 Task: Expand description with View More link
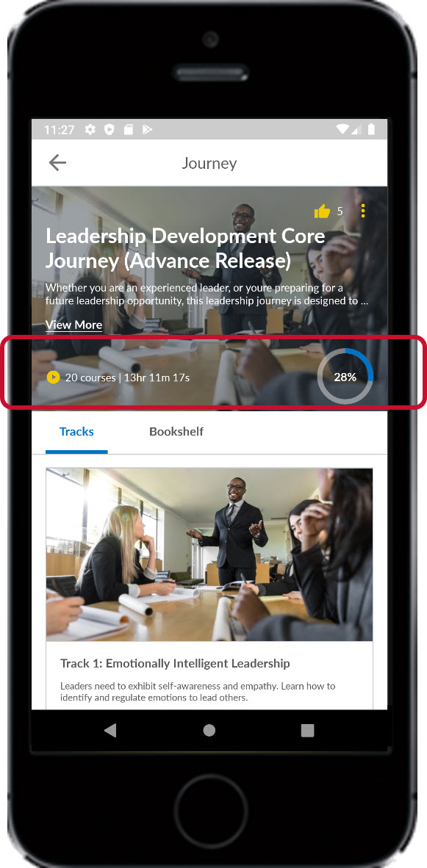(x=73, y=325)
